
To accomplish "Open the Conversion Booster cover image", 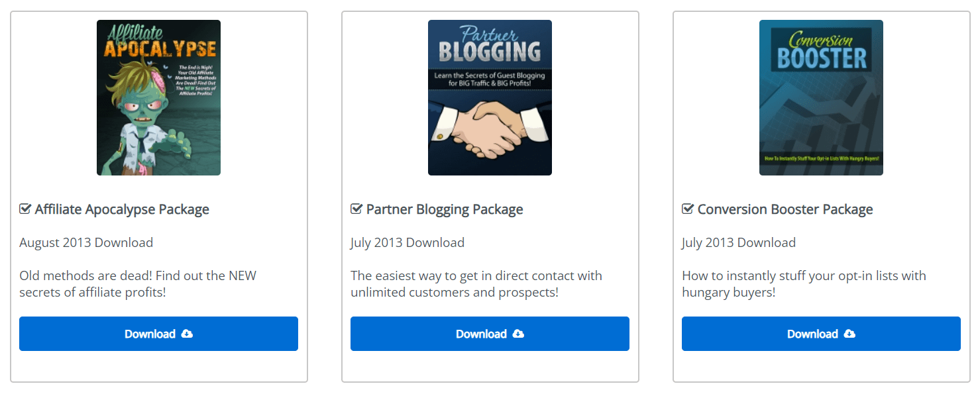I will [821, 97].
